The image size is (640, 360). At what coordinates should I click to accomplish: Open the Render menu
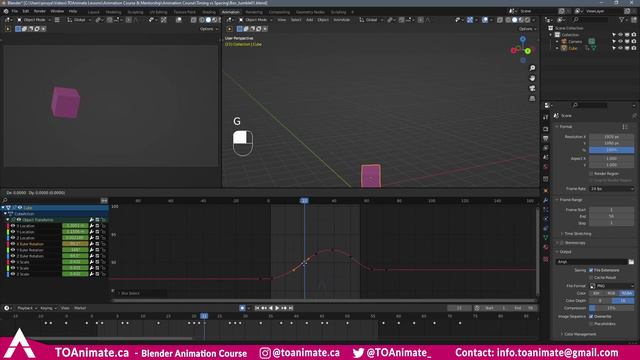[40, 11]
